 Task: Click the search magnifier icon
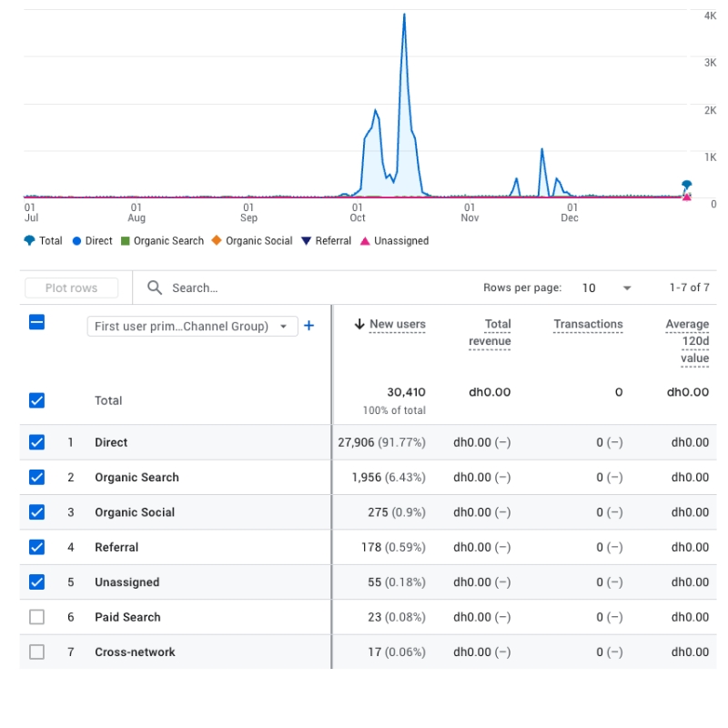tap(155, 288)
